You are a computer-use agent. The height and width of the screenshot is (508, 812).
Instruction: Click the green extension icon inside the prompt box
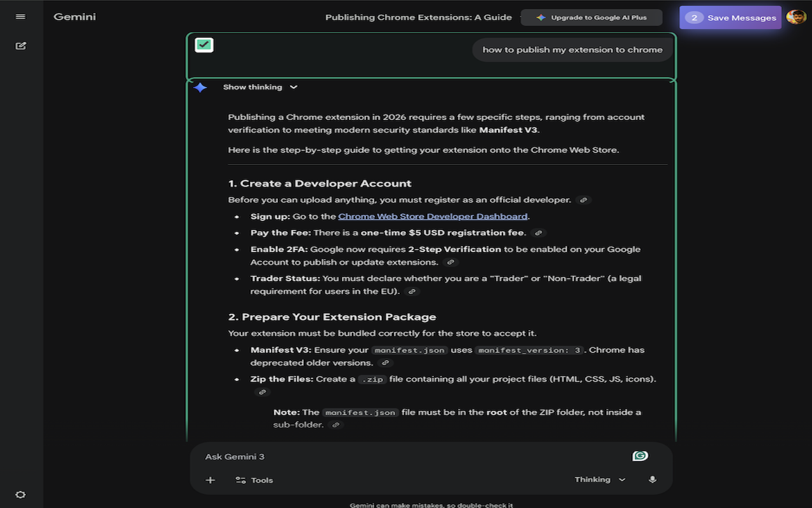640,455
